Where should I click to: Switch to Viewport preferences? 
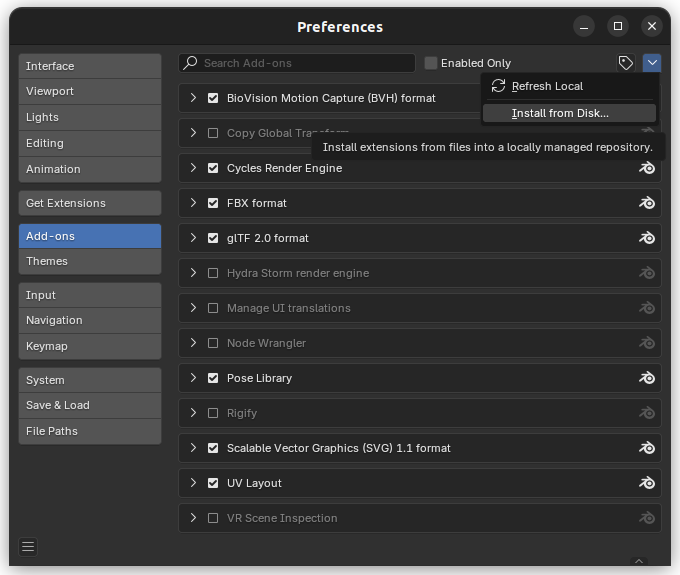tap(90, 91)
